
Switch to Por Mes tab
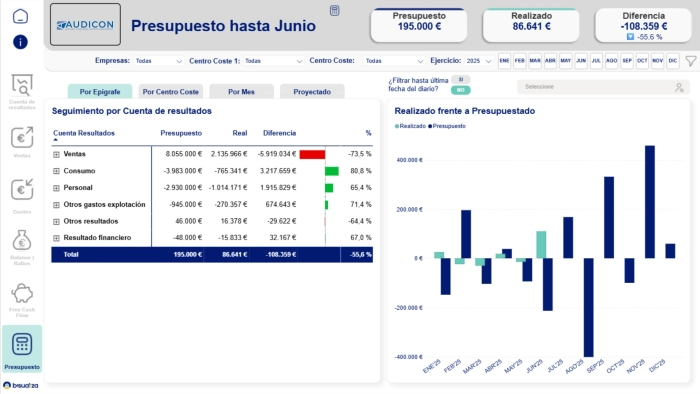point(242,91)
